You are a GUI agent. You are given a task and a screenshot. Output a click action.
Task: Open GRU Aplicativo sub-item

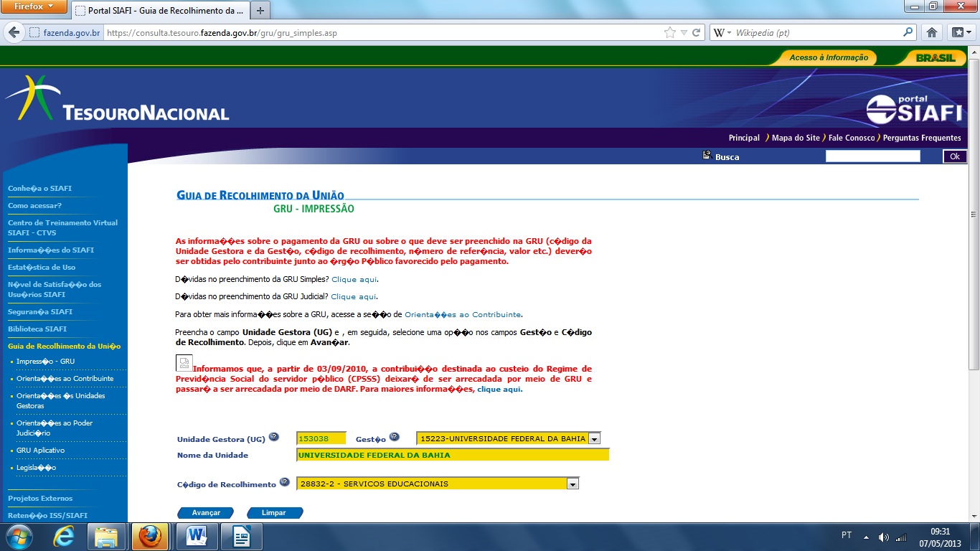40,451
